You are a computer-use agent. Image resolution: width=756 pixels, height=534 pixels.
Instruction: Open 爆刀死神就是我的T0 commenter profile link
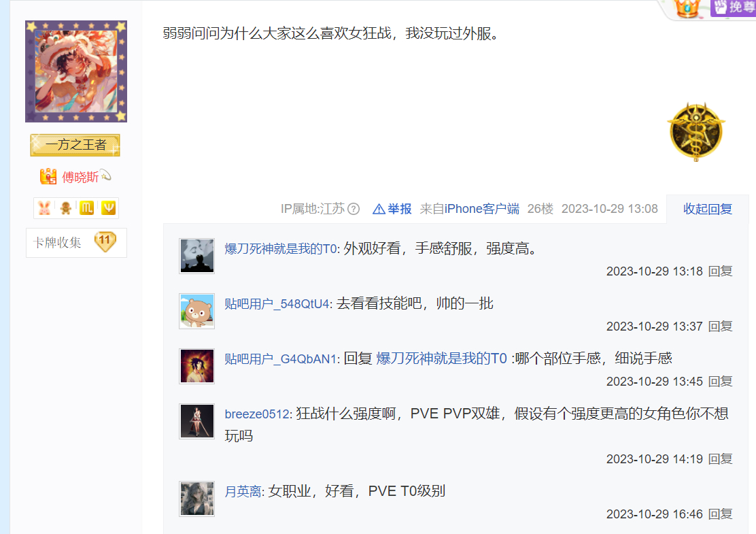(x=281, y=249)
